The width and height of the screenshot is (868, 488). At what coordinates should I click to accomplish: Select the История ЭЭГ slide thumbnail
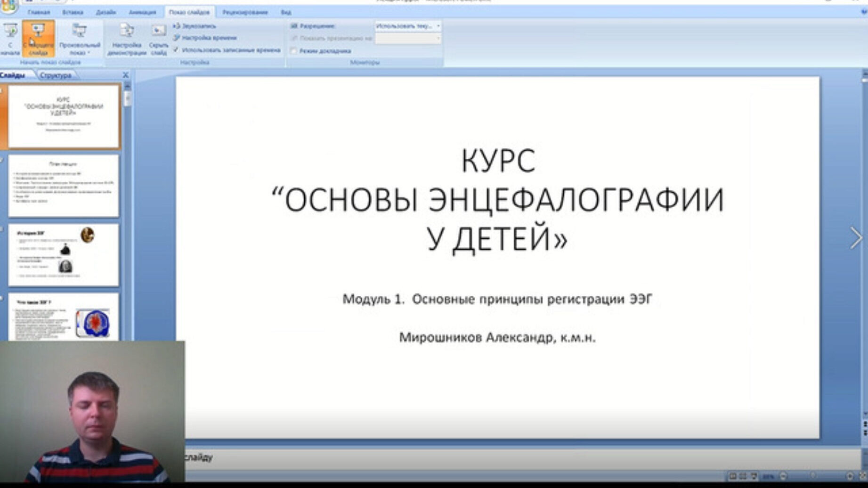(x=64, y=254)
